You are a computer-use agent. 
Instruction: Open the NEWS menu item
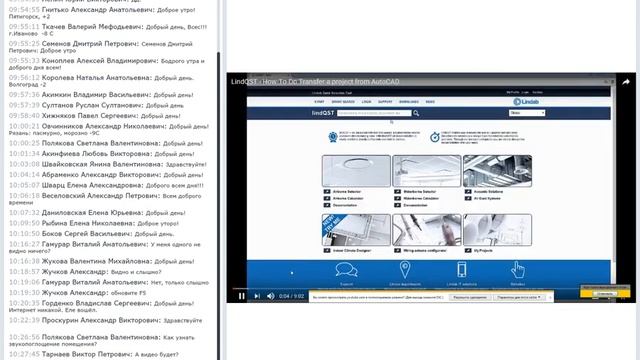tap(430, 102)
